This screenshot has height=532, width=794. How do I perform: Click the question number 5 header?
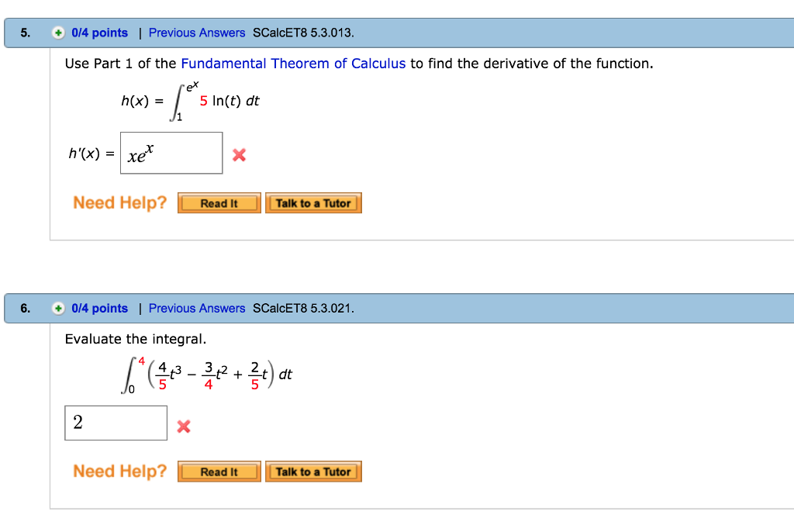coord(24,33)
